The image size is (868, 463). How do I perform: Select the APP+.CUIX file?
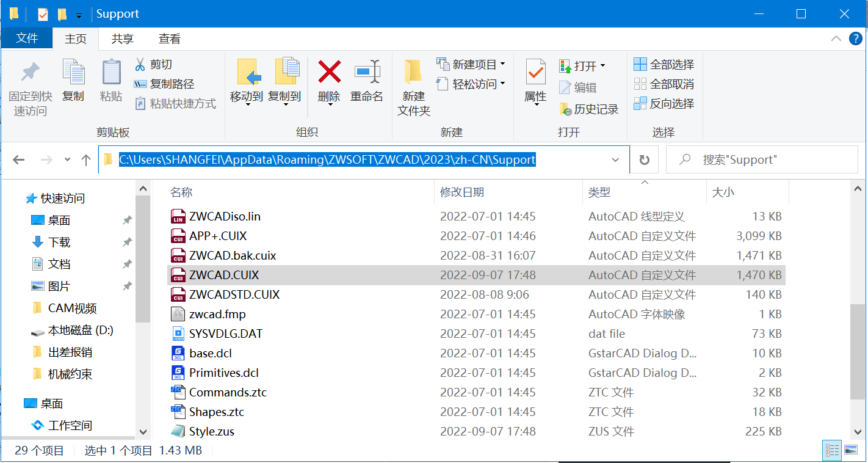(x=476, y=236)
